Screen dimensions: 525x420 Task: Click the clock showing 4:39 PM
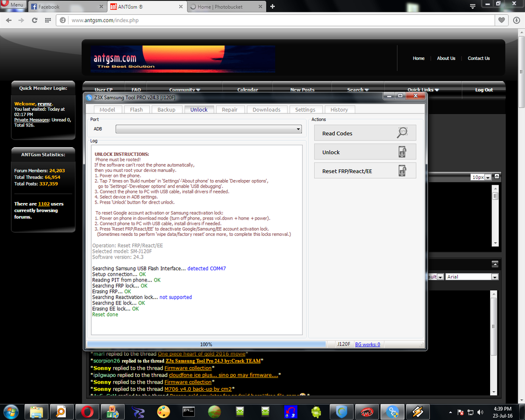click(x=502, y=409)
